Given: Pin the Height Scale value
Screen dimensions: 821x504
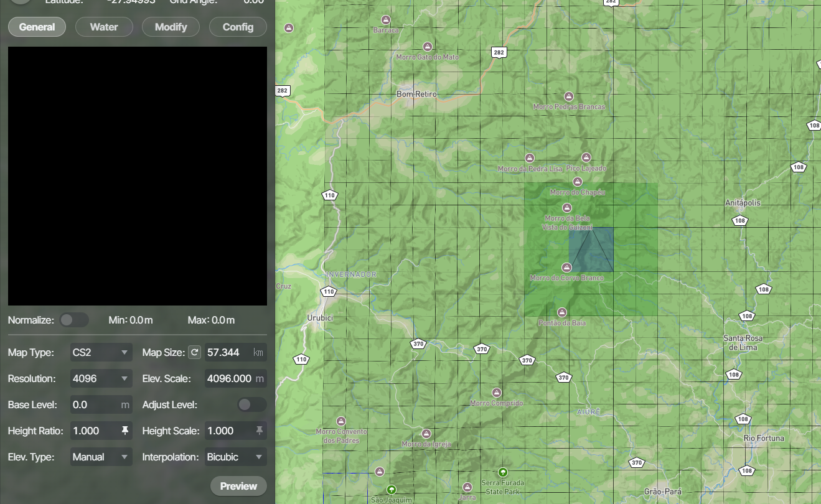Looking at the screenshot, I should [x=259, y=430].
